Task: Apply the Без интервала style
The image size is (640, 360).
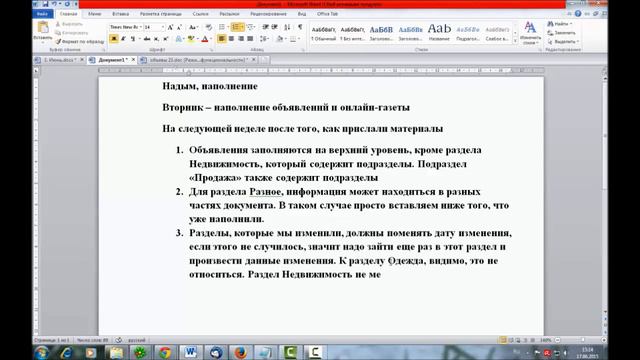Action: [352, 33]
